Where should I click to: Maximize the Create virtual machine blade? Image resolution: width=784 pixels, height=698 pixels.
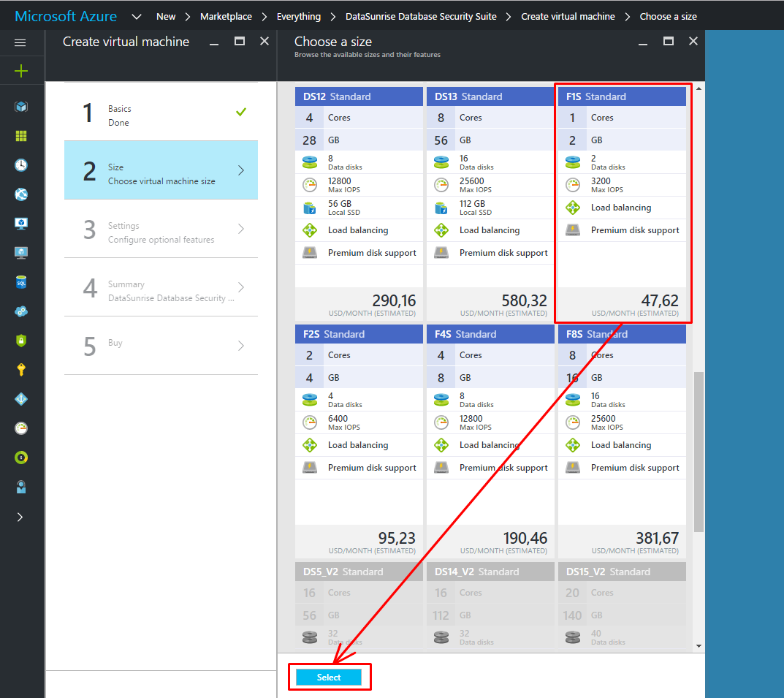point(240,42)
